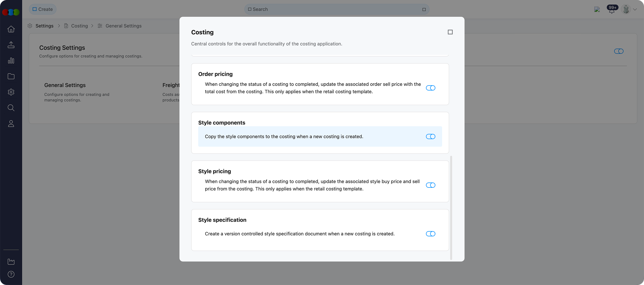Open the upload tray icon in sidebar
This screenshot has width=644, height=285.
(x=11, y=45)
